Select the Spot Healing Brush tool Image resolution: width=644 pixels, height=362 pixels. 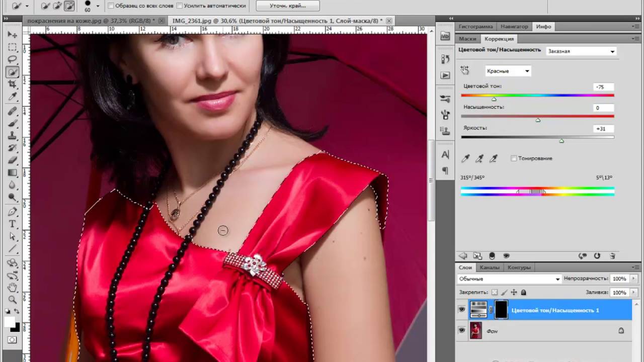tap(13, 111)
